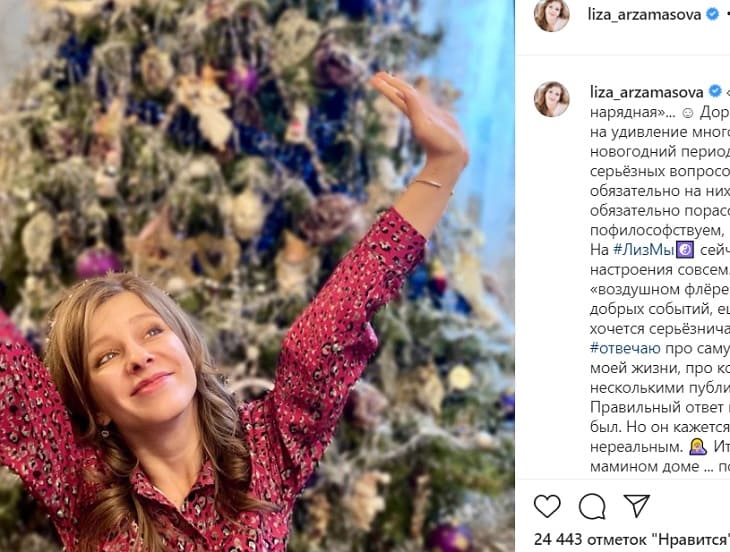This screenshot has height=552, width=730.
Task: Open comments via the speech bubble icon
Action: point(592,506)
